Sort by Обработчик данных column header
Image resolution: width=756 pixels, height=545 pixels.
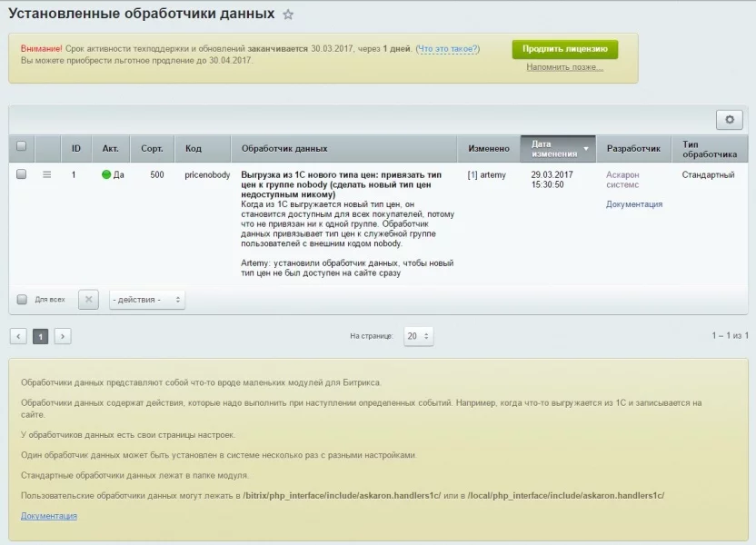284,148
